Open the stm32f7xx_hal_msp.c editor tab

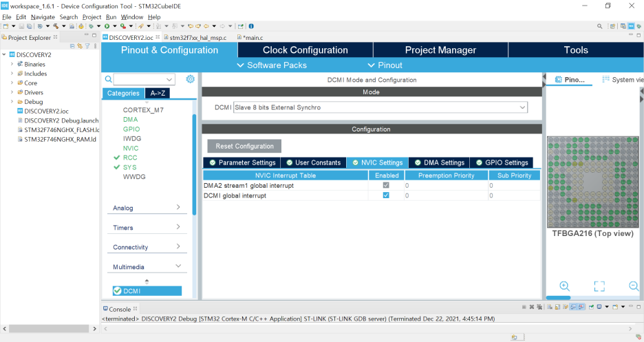coord(195,37)
